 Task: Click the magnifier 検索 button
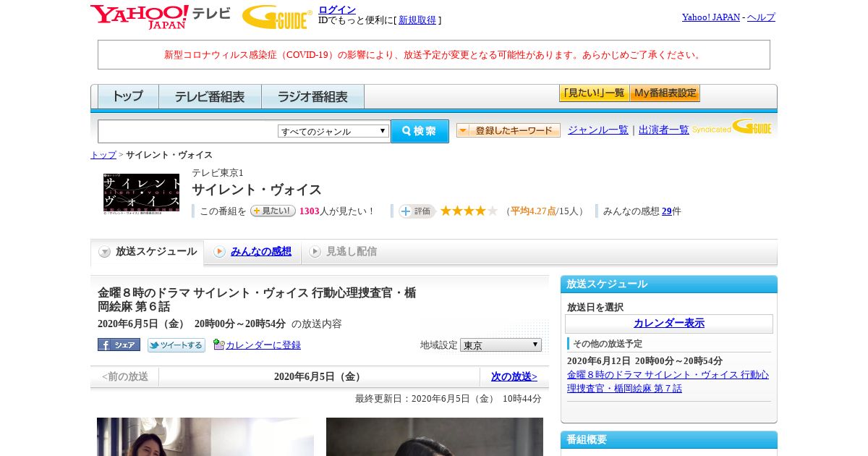point(420,131)
